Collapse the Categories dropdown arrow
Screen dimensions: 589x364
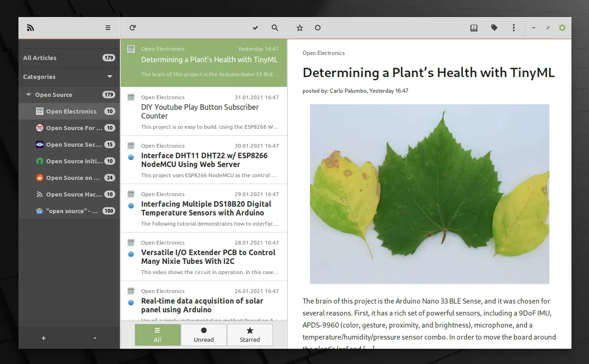tap(110, 77)
